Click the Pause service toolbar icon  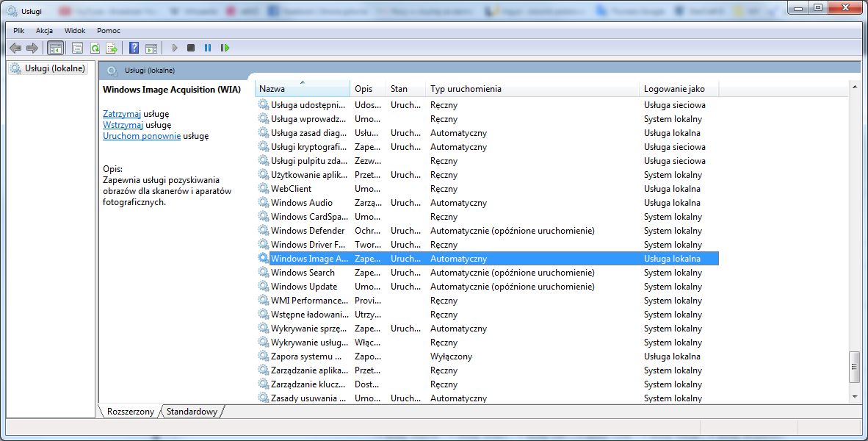pos(208,49)
